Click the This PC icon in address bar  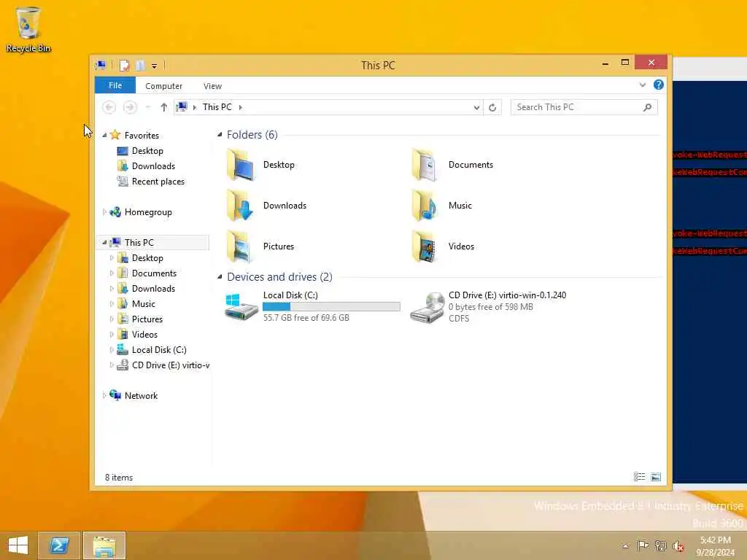point(182,107)
